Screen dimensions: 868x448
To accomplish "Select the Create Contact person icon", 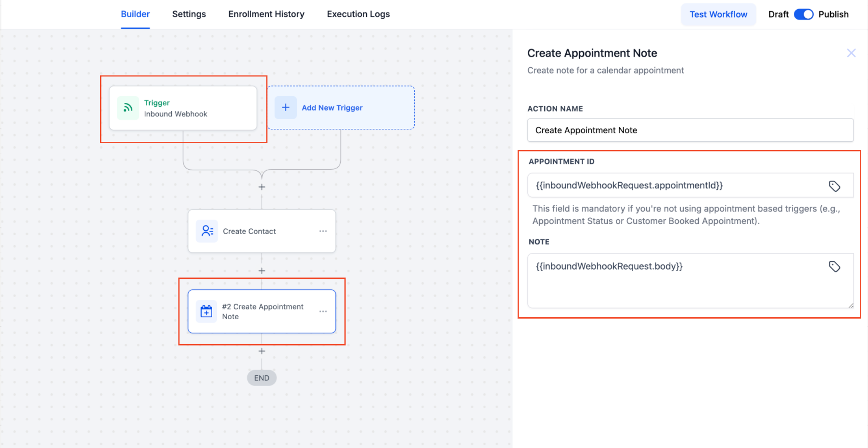I will (207, 231).
